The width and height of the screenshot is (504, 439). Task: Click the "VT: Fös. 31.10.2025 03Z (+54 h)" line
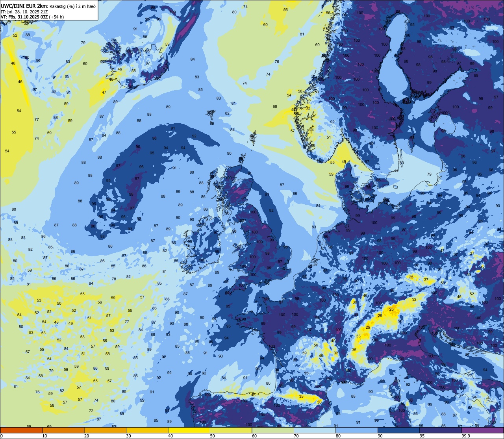click(x=32, y=17)
